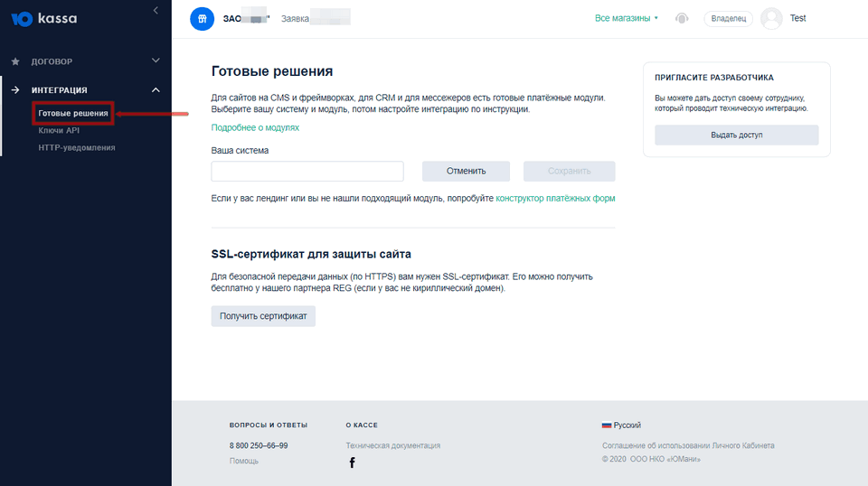Click the Отменить button
Screen dimensions: 868x486
(466, 171)
